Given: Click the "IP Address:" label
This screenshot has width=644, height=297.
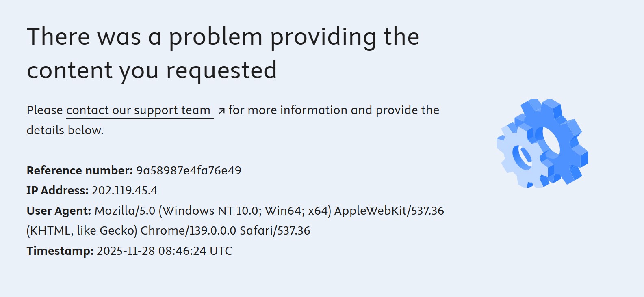Looking at the screenshot, I should coord(57,190).
